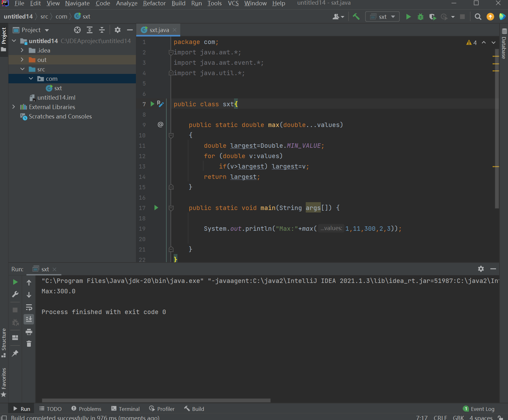
Task: Toggle soft-wrap in Run console
Action: [x=29, y=307]
